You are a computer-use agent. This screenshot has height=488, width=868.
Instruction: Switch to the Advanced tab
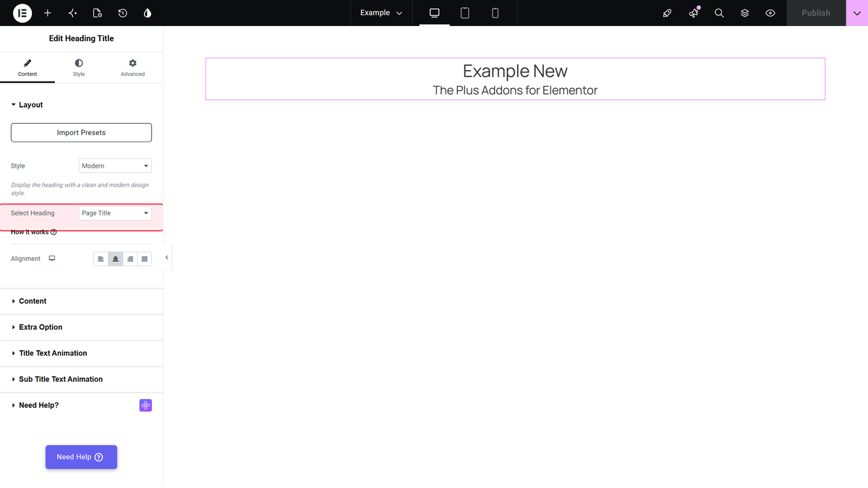[132, 68]
